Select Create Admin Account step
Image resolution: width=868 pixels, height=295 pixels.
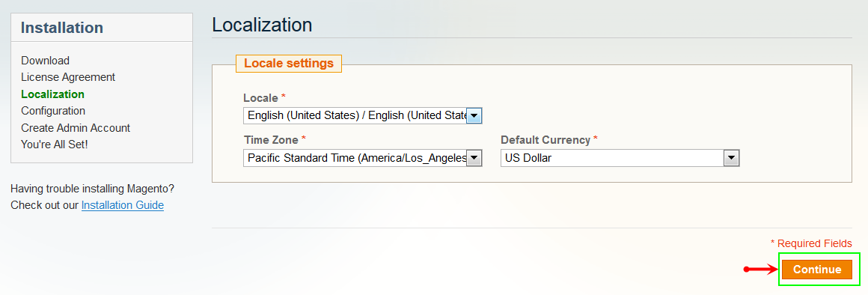pyautogui.click(x=76, y=128)
